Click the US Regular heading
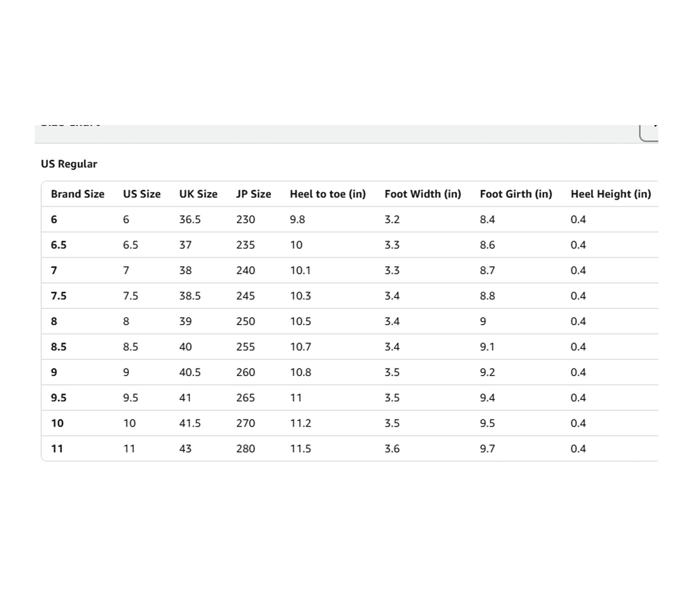Screen dimensions: 693x616 point(69,164)
